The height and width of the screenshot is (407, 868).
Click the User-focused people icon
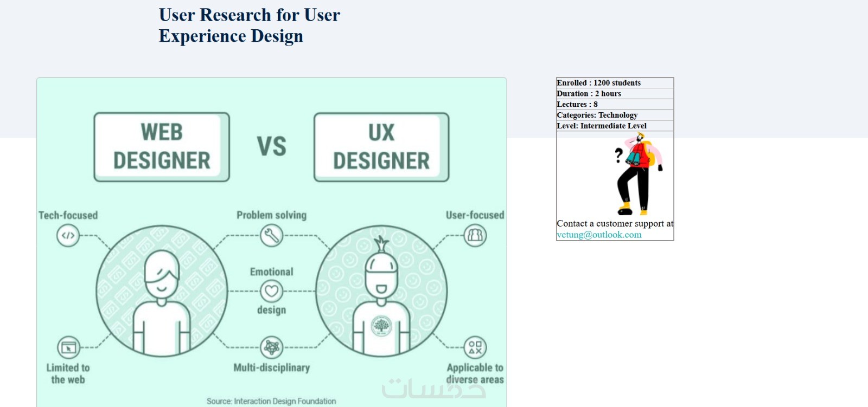(x=475, y=236)
